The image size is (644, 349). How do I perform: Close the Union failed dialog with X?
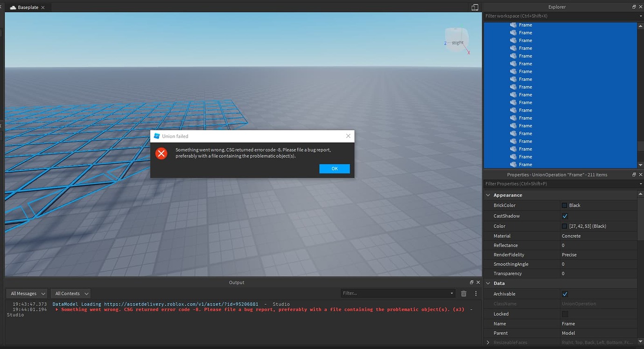(x=348, y=136)
